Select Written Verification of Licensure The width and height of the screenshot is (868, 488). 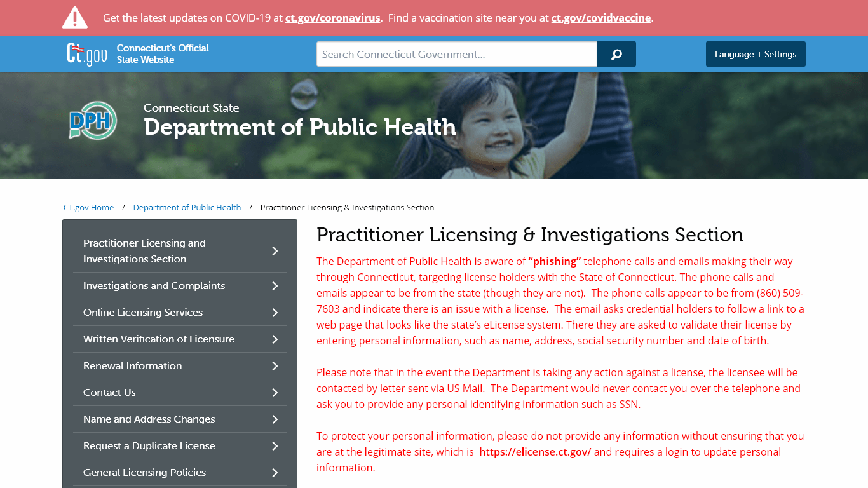click(x=159, y=339)
